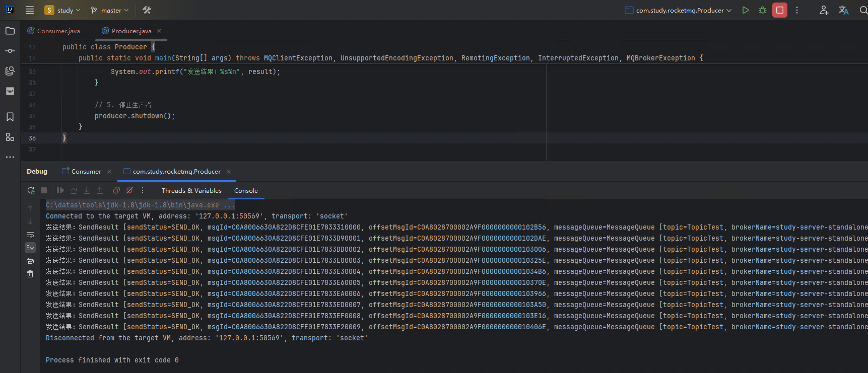This screenshot has height=373, width=868.
Task: Open the com.study.rocketmq.Producer run configuration dropdown
Action: 678,10
